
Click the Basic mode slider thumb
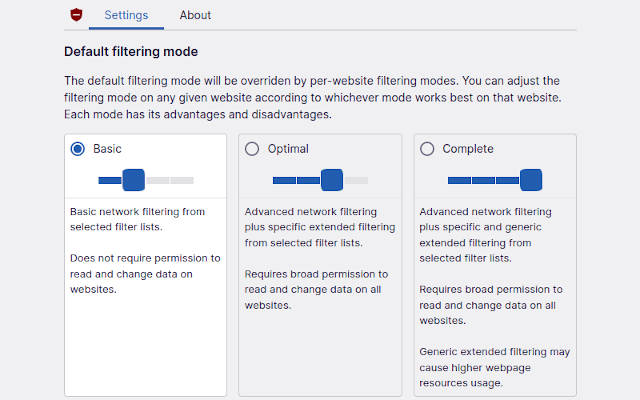[134, 180]
